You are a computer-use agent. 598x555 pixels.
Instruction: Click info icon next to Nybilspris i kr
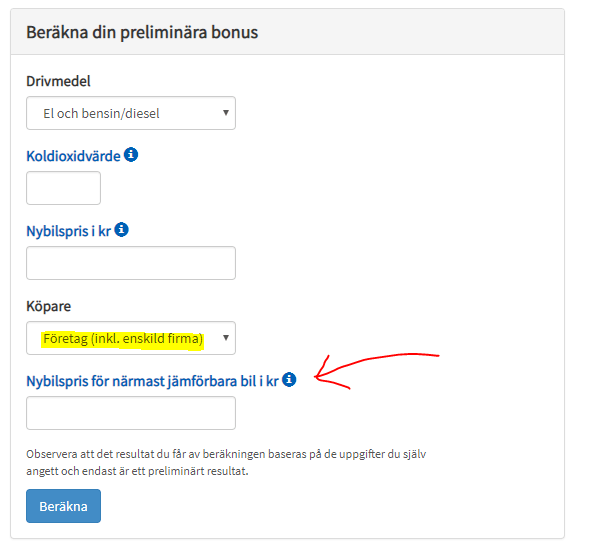(122, 230)
